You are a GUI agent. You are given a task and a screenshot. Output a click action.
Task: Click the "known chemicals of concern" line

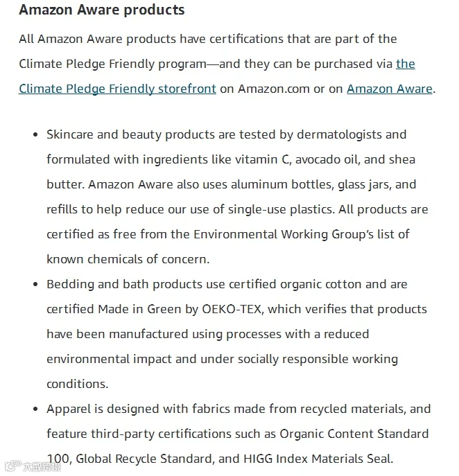(x=128, y=260)
